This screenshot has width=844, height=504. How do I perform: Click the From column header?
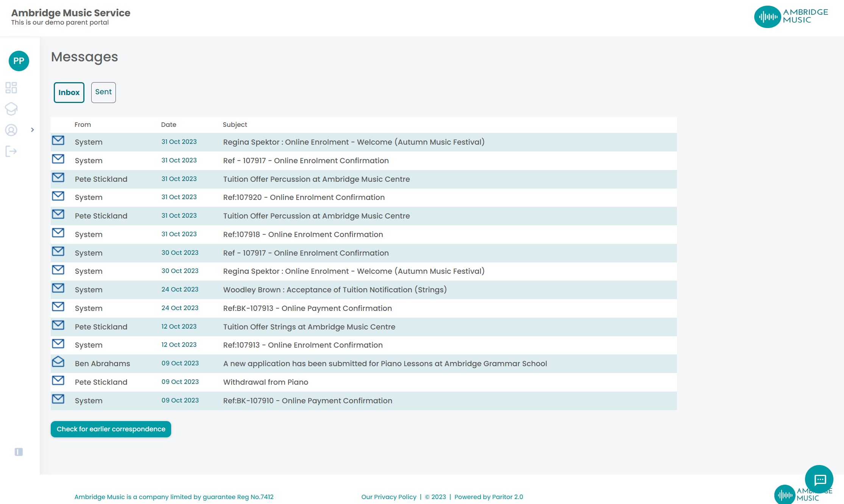point(83,125)
